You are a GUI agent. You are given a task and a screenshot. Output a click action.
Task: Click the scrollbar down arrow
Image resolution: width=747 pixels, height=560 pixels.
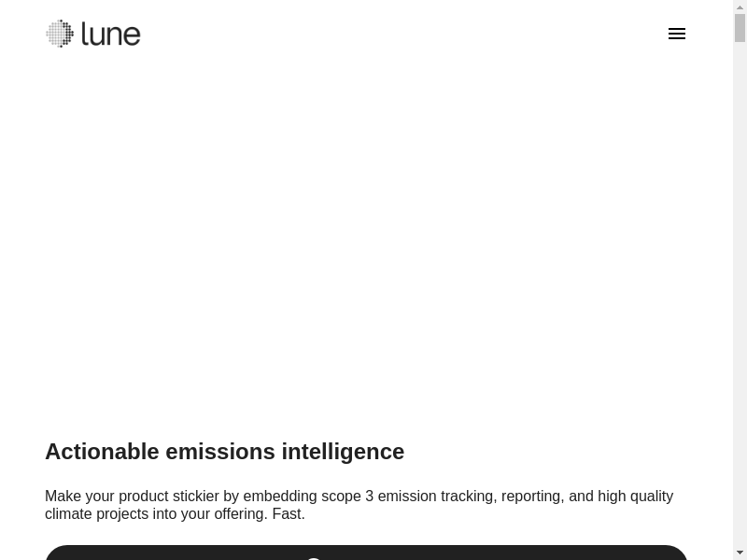(x=740, y=553)
